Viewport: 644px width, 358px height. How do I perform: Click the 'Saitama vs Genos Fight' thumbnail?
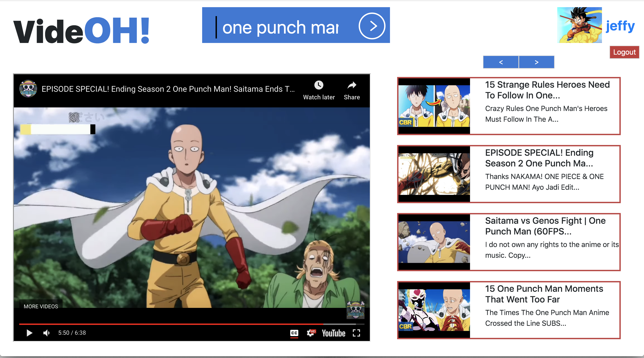click(x=434, y=242)
